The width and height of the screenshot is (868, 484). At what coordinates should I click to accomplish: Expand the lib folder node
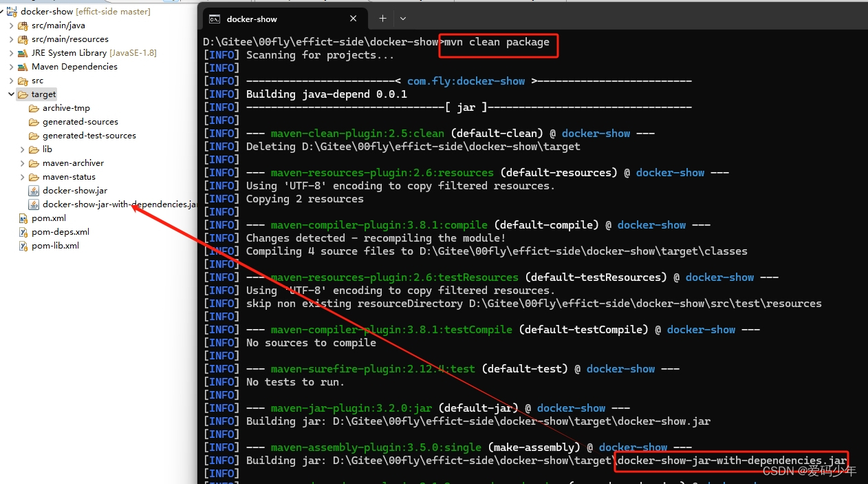tap(23, 149)
